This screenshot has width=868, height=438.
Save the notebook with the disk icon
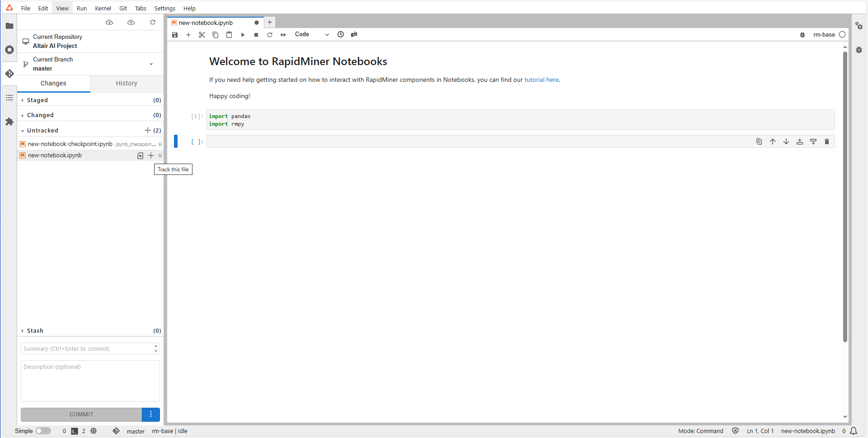(x=175, y=35)
